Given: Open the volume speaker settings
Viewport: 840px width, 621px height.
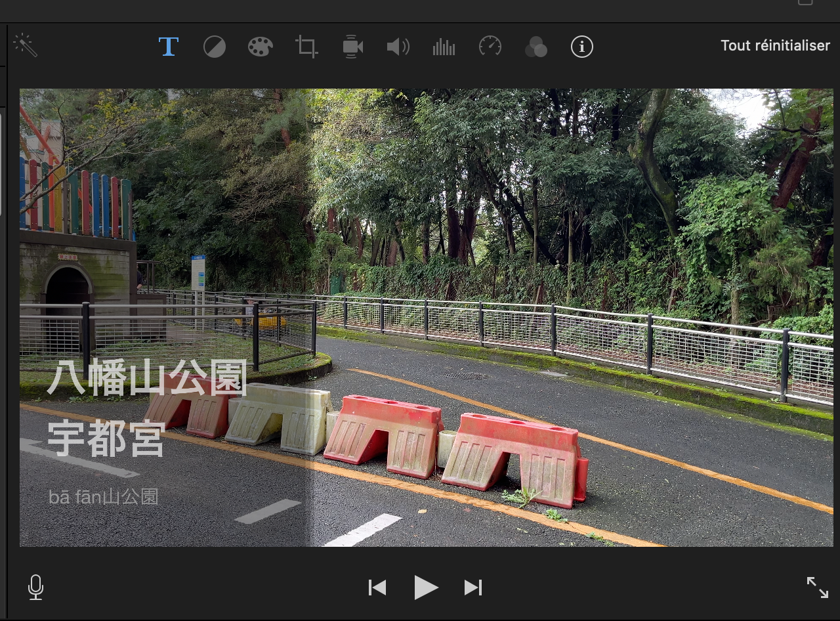Looking at the screenshot, I should 398,47.
